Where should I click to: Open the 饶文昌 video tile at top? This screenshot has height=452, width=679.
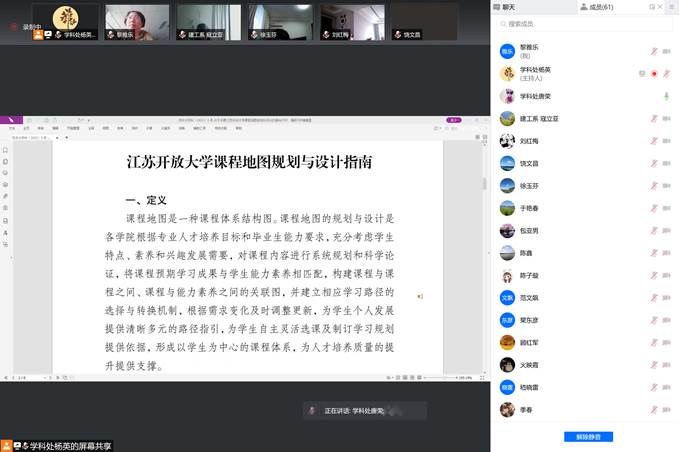click(424, 22)
